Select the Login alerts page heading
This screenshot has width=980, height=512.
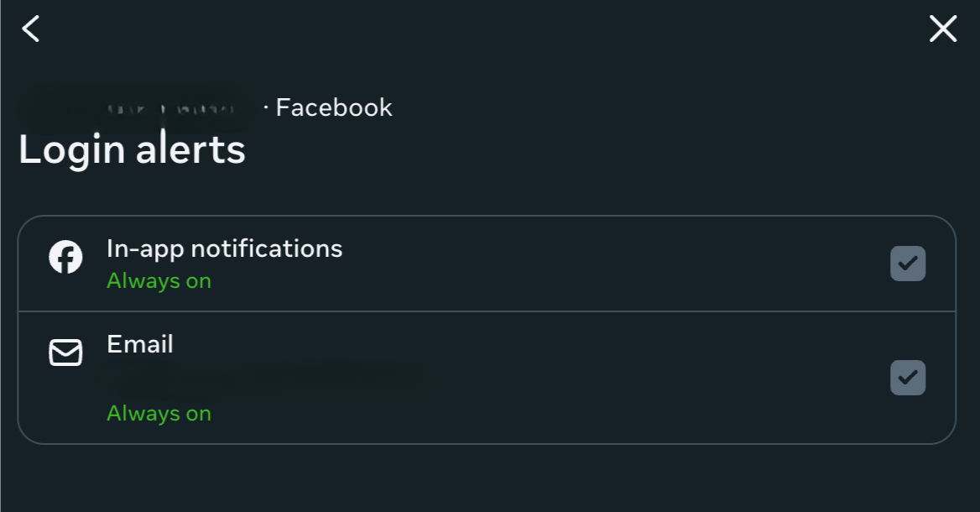coord(131,149)
